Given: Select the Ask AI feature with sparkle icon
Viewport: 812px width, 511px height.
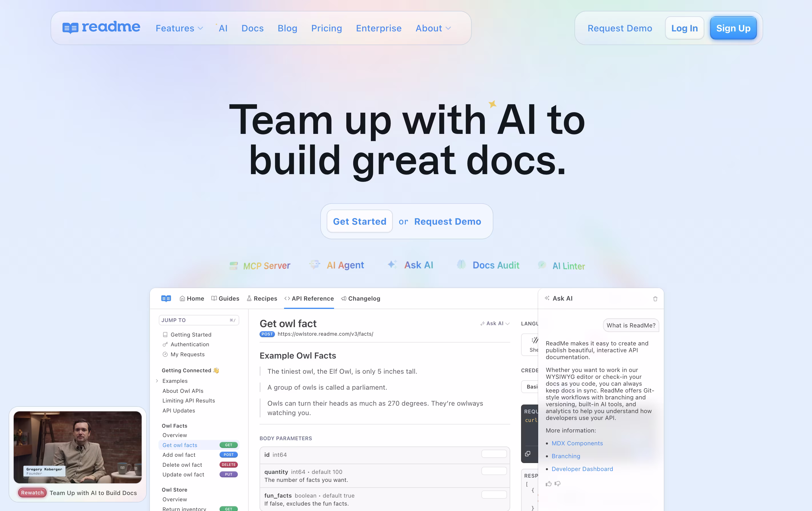Looking at the screenshot, I should coord(410,265).
